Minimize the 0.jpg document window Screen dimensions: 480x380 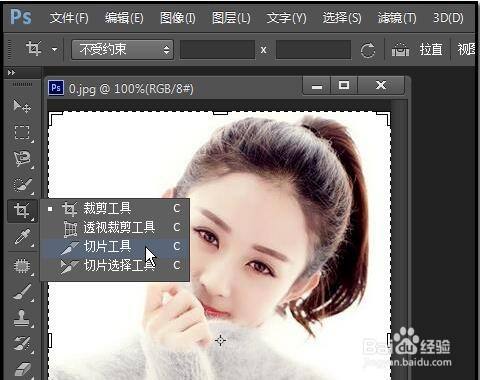317,86
